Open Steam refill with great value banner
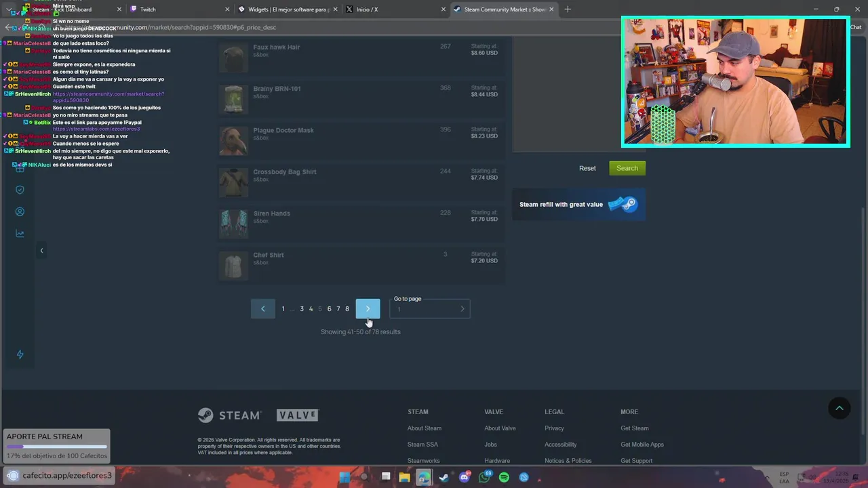The image size is (868, 488). coord(578,204)
